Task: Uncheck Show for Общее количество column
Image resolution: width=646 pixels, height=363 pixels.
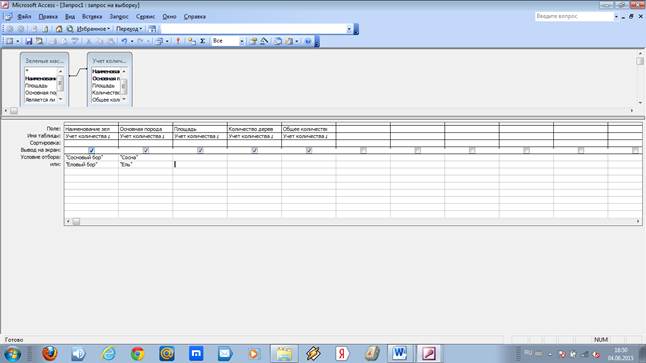Action: (x=309, y=150)
